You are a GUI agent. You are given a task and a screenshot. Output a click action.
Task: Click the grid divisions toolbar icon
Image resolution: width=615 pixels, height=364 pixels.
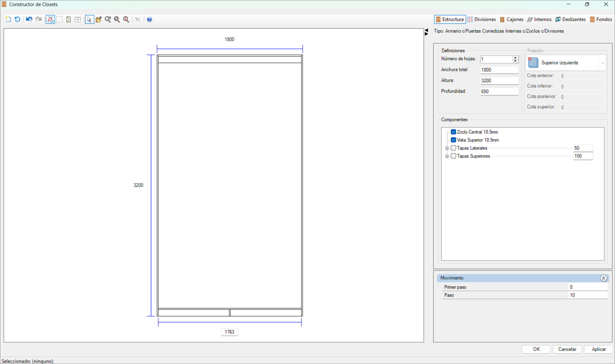tap(78, 20)
